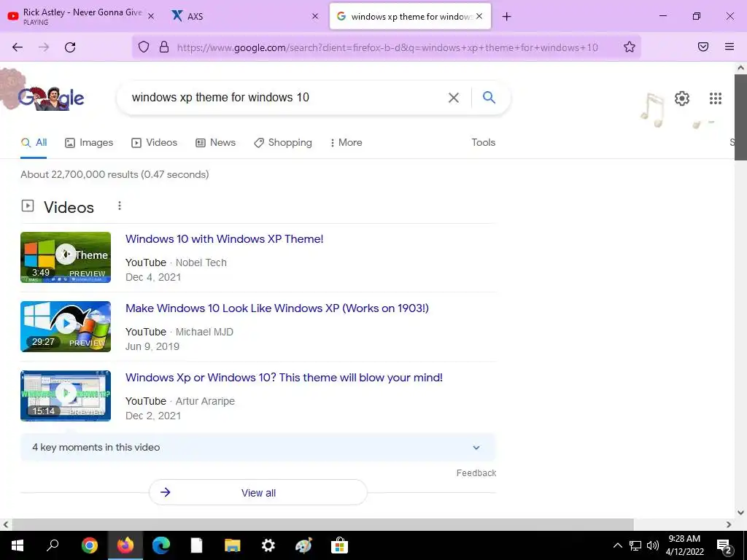Submit search with the magnifier icon

point(489,97)
